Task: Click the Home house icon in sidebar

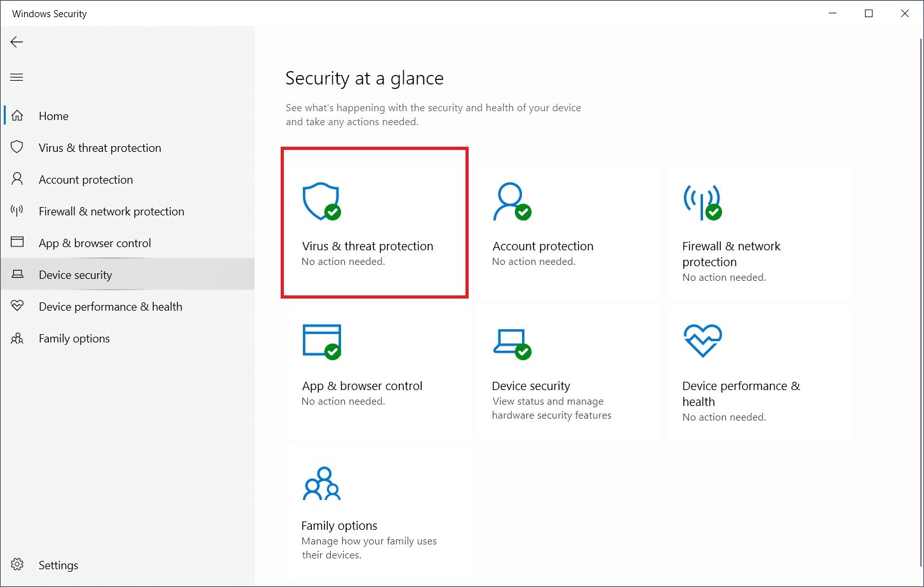Action: pos(17,116)
